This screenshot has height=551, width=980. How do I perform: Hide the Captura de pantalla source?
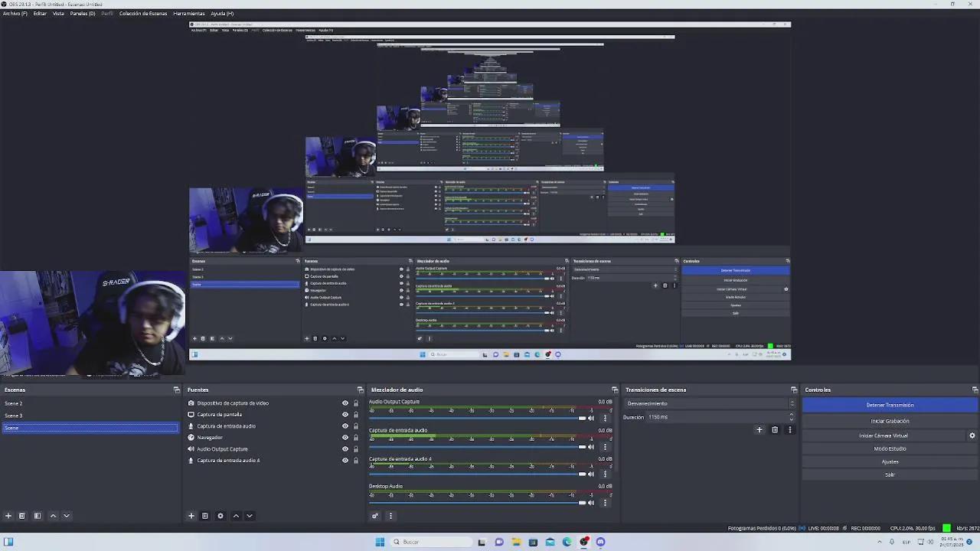point(345,415)
